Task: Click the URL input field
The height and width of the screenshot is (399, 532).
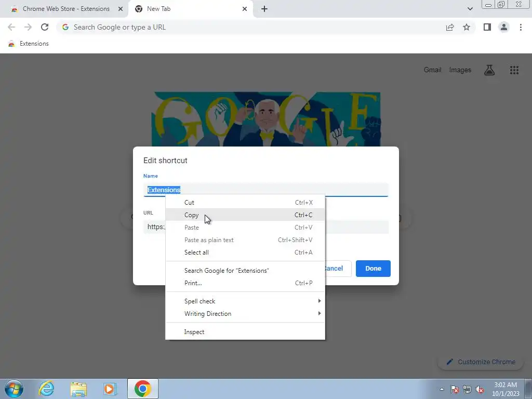Action: (x=265, y=227)
